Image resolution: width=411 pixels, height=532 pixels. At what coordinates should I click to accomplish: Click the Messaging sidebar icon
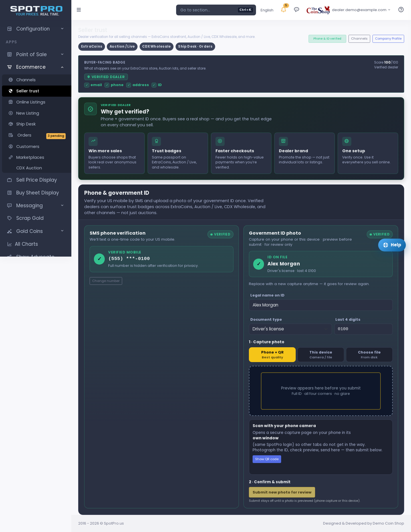(x=9, y=206)
